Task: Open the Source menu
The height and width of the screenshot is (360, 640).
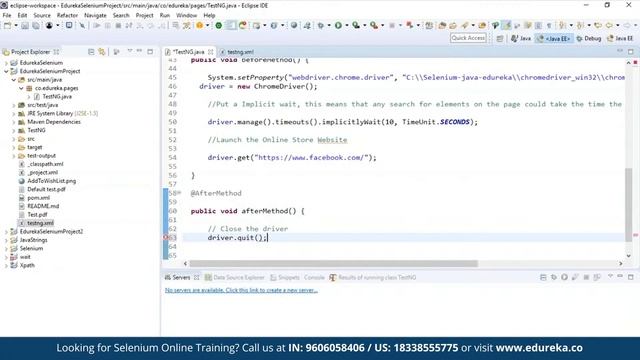Action: 42,15
